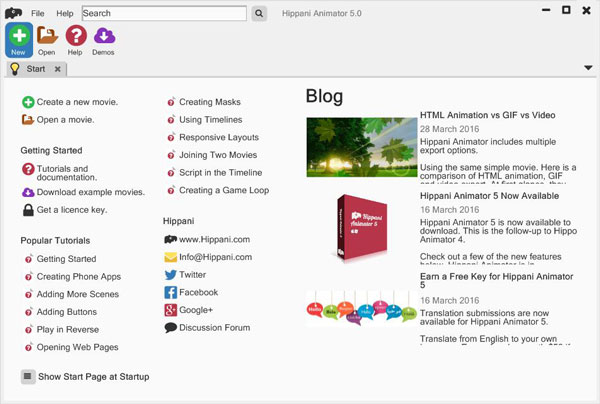Open the Creating Masks tutorial
Viewport: 600px width, 404px height.
point(210,102)
